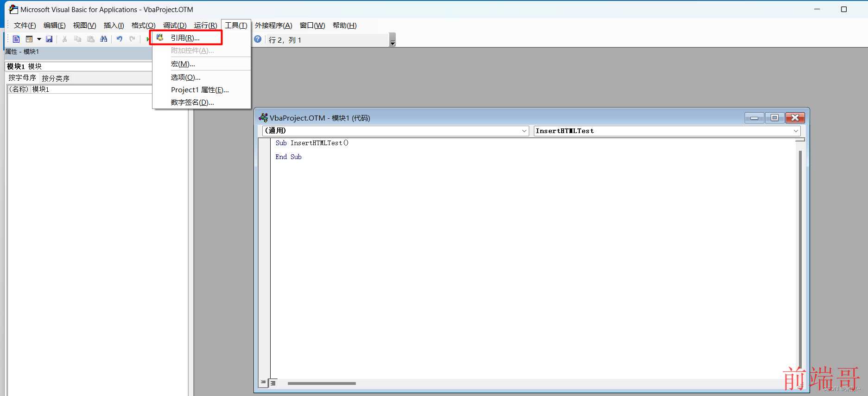
Task: Minimize the 模块1 code window
Action: (754, 118)
